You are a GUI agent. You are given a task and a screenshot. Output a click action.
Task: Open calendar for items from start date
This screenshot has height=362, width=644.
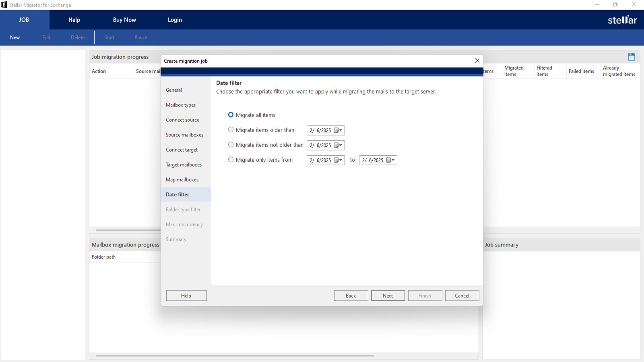pyautogui.click(x=338, y=160)
